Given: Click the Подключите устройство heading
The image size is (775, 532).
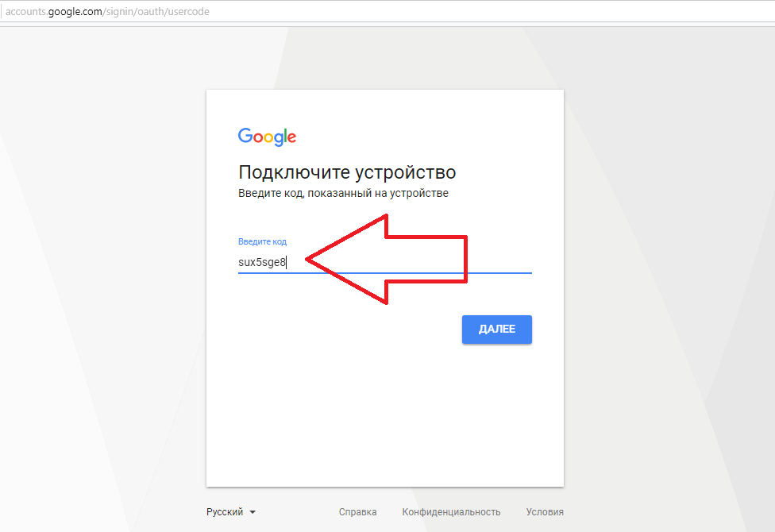Looking at the screenshot, I should pos(347,172).
